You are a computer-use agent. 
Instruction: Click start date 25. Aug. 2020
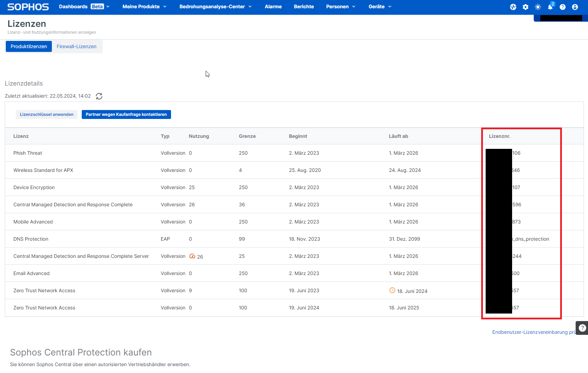click(x=305, y=170)
